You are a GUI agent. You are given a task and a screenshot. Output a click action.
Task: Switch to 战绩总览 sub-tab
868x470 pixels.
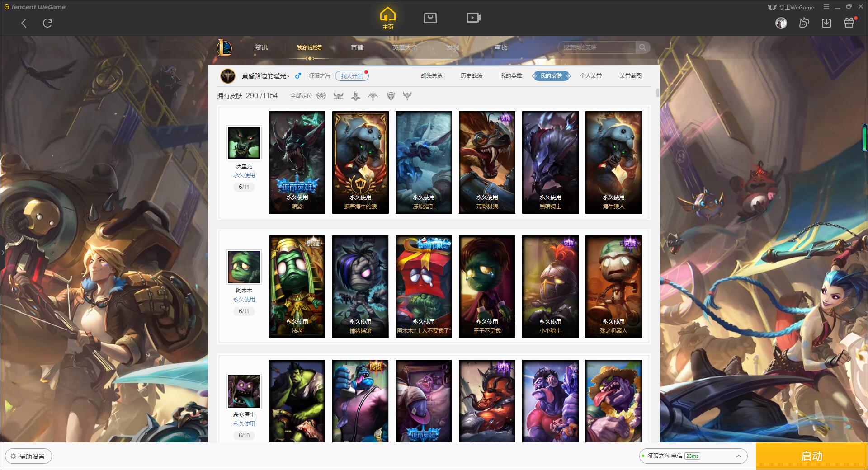pos(432,76)
